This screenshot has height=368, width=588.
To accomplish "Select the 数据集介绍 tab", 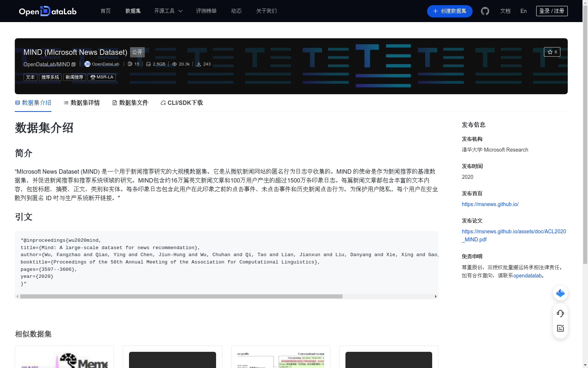I will [x=33, y=103].
